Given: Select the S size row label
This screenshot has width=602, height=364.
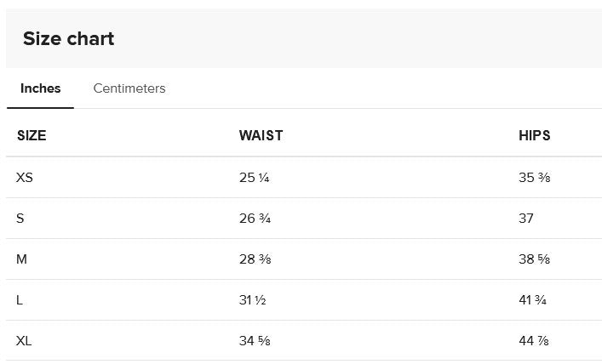Looking at the screenshot, I should (x=20, y=219).
